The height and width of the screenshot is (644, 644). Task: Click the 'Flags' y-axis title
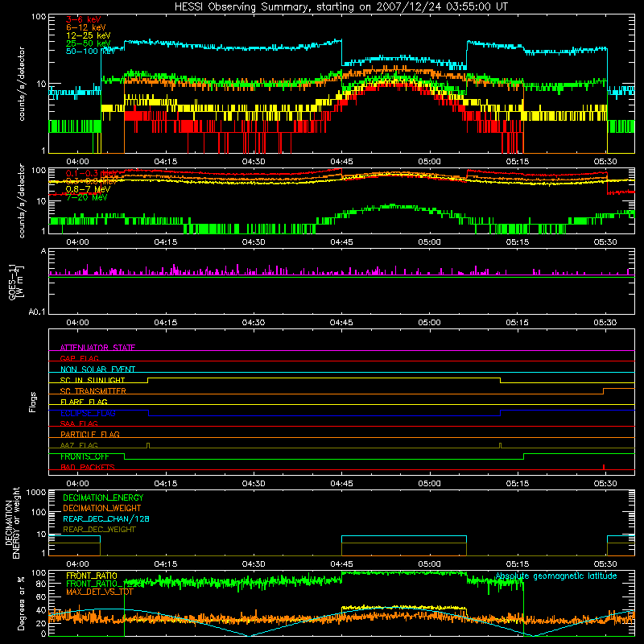pos(32,402)
